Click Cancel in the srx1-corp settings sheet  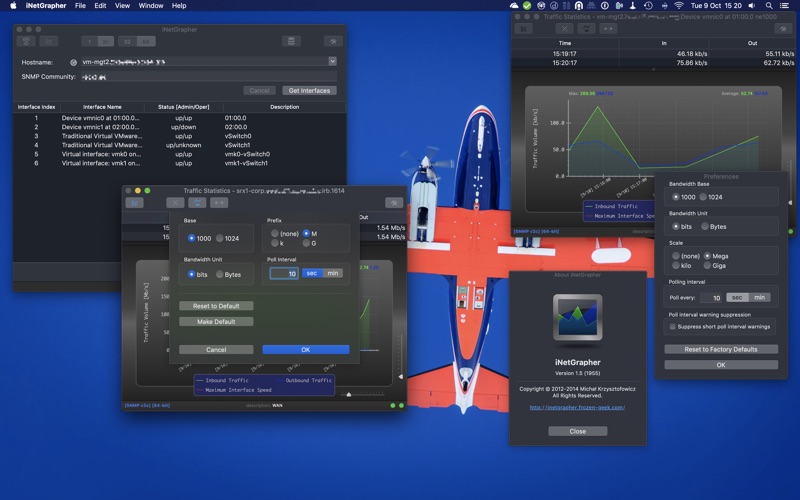coord(216,349)
